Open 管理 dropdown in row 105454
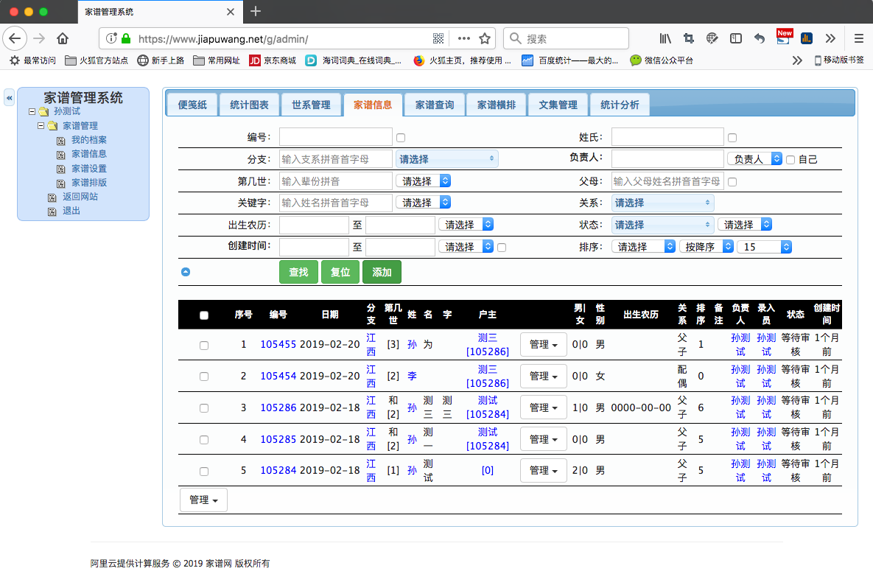Image resolution: width=873 pixels, height=588 pixels. pyautogui.click(x=544, y=376)
